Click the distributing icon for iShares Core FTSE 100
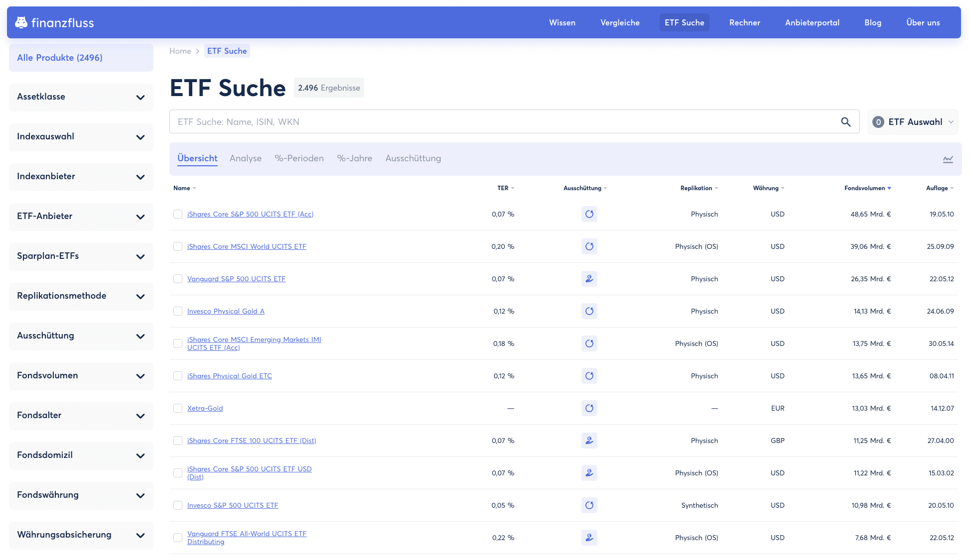The height and width of the screenshot is (560, 970). pyautogui.click(x=589, y=441)
